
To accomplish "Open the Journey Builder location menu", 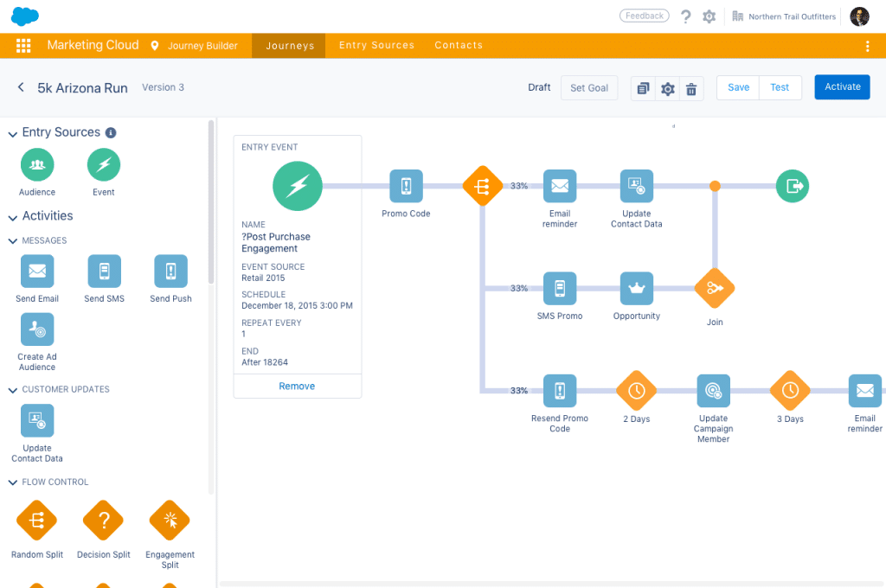I will tap(195, 46).
